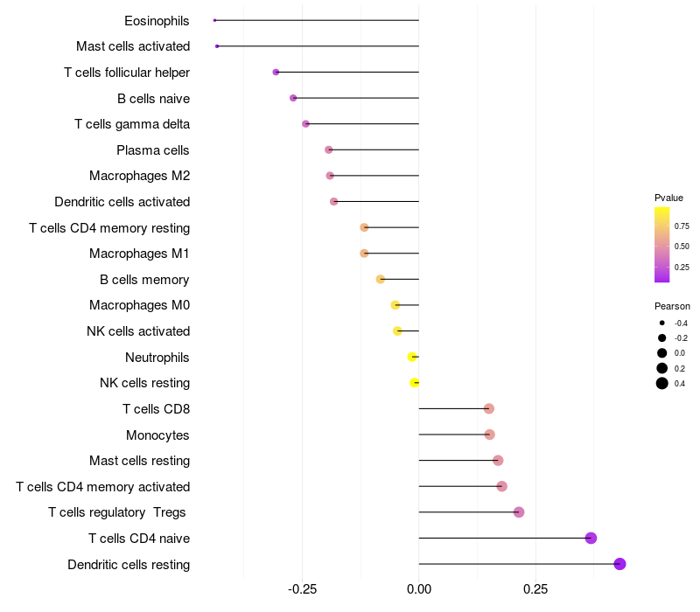Click the 0.25 x-axis tick label

[x=535, y=589]
